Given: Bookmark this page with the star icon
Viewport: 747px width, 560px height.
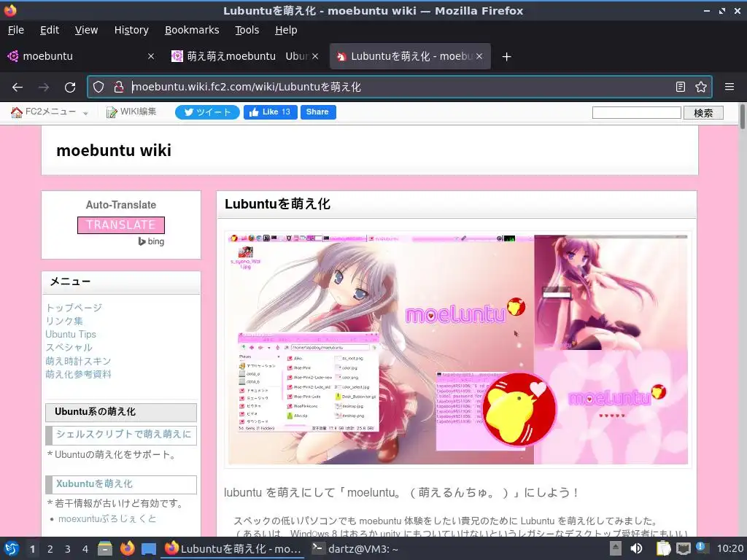Looking at the screenshot, I should coord(701,87).
